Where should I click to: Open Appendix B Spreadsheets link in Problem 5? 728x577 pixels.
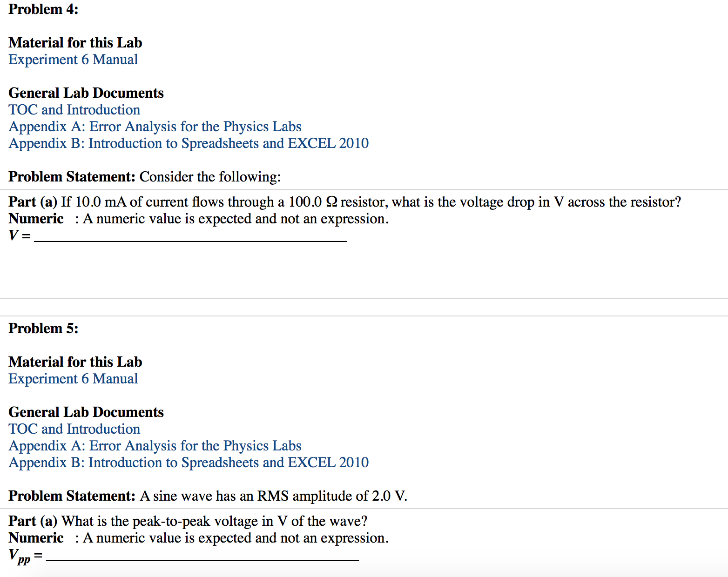tap(189, 463)
